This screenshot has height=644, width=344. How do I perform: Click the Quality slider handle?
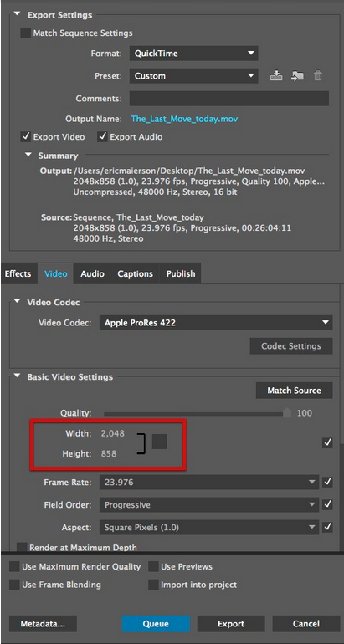pyautogui.click(x=287, y=413)
